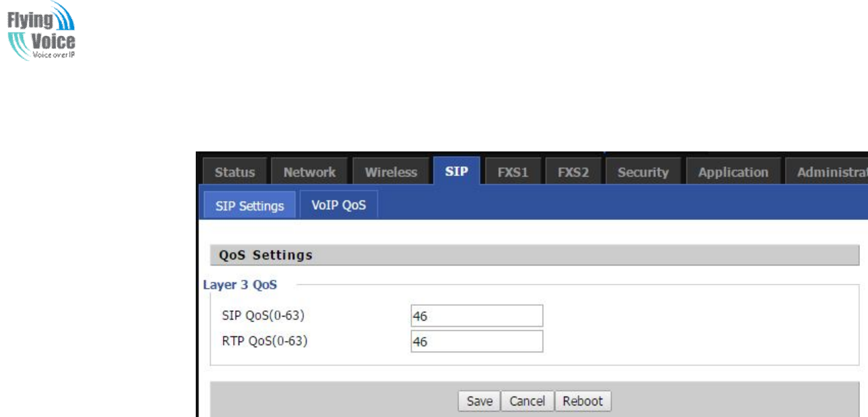Select the VoIP QoS sub-tab
The image size is (868, 417).
click(x=338, y=205)
